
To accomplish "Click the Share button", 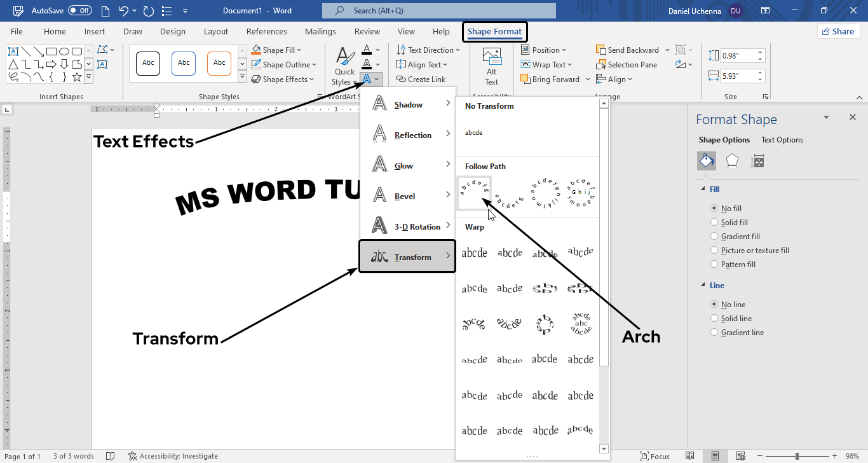I will tap(837, 32).
